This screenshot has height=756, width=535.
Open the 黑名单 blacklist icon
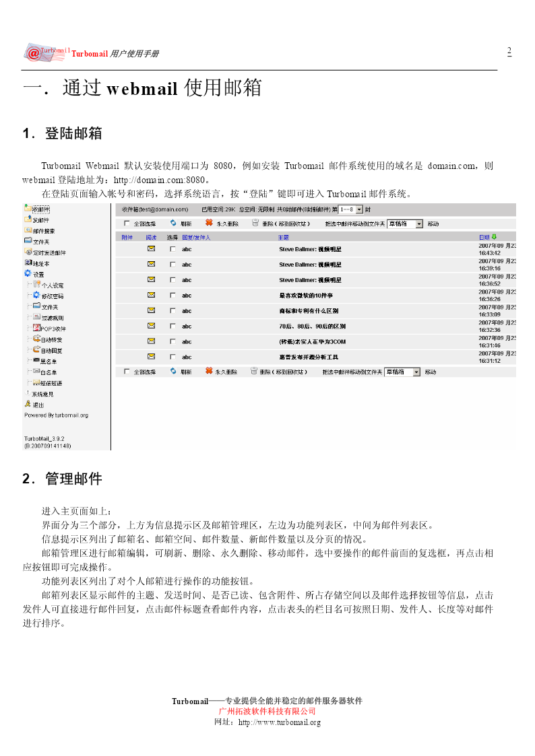tap(36, 360)
